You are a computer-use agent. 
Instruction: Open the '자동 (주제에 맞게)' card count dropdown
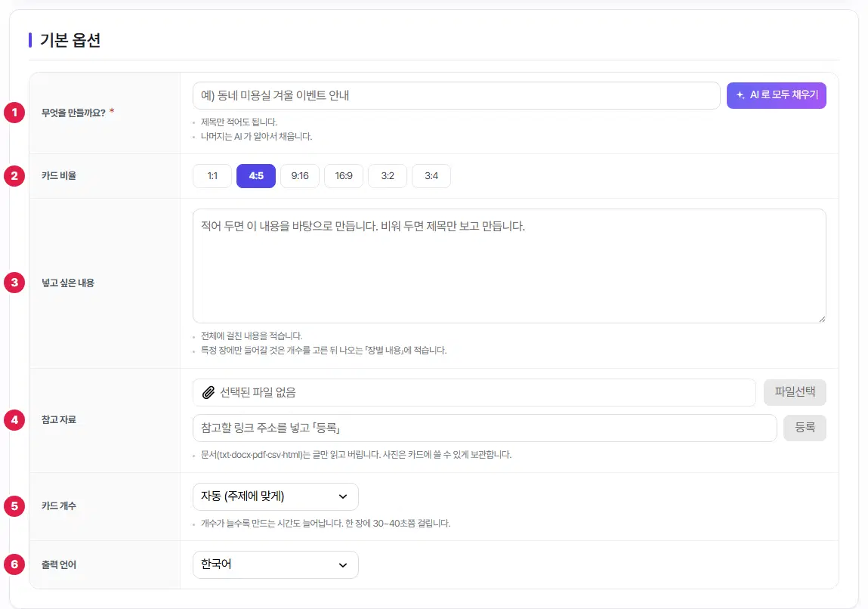276,496
